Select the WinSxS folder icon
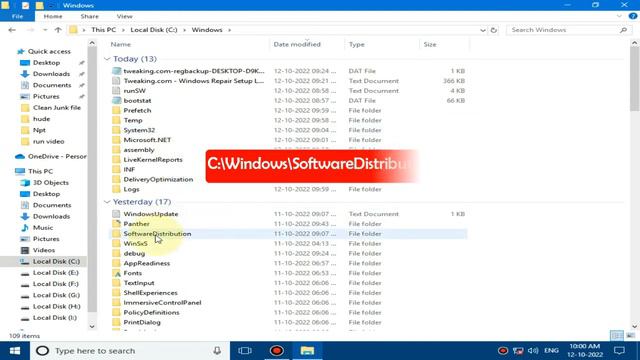The image size is (640, 360). tap(116, 244)
